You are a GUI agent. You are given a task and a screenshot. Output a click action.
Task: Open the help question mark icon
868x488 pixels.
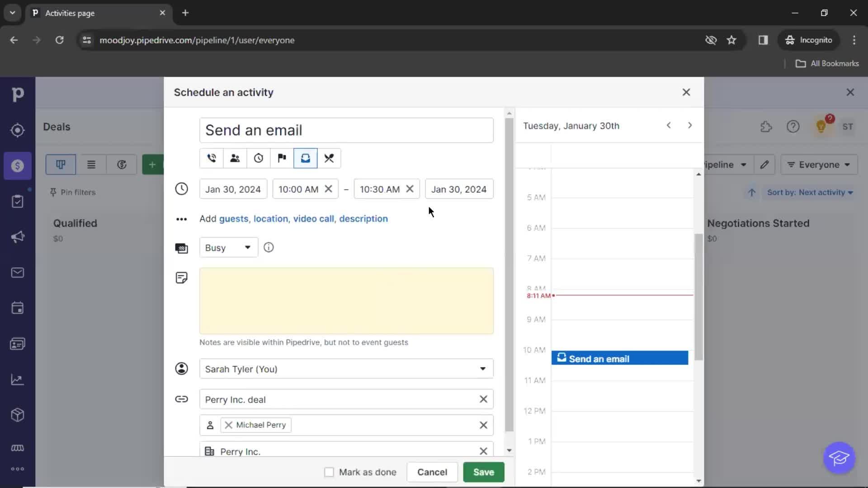pyautogui.click(x=793, y=127)
